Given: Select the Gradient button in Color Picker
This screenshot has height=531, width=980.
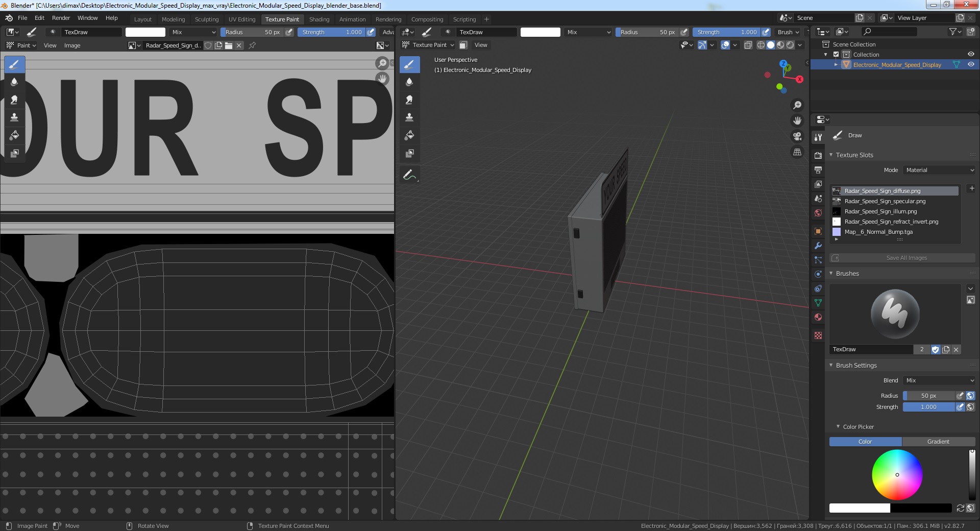Looking at the screenshot, I should click(x=939, y=442).
